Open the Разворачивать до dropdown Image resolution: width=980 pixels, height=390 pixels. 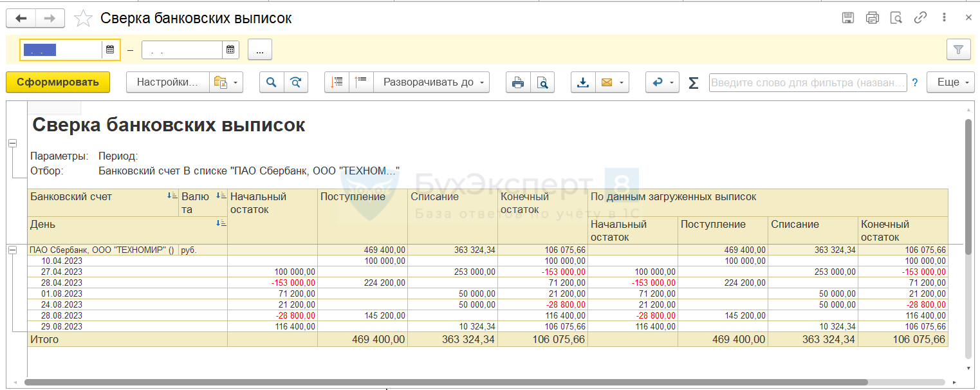pyautogui.click(x=431, y=82)
